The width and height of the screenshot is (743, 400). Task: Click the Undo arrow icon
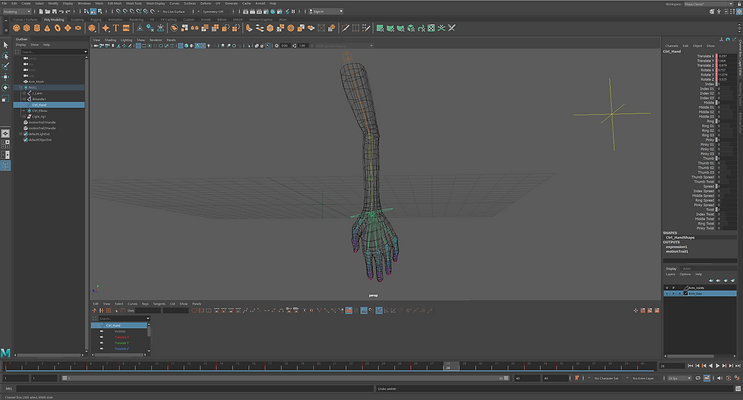coord(61,11)
